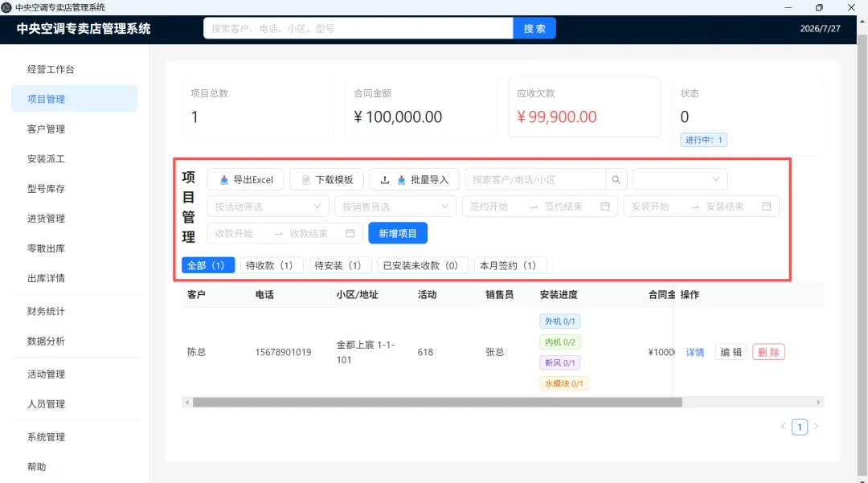
Task: Click the 新增项目 button
Action: click(398, 234)
